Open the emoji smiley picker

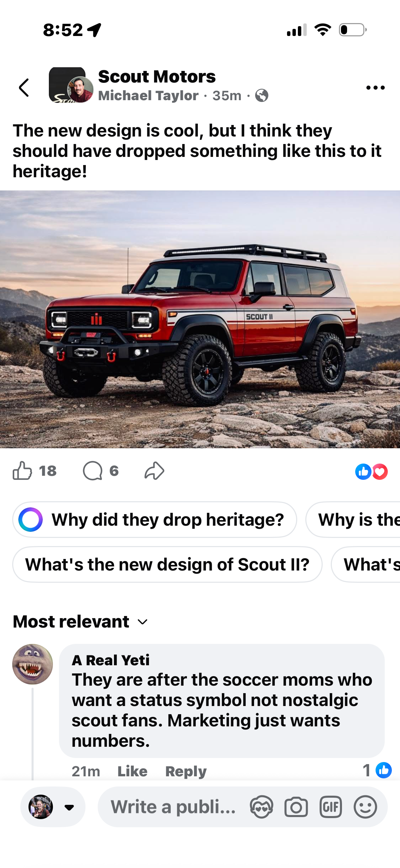(365, 807)
